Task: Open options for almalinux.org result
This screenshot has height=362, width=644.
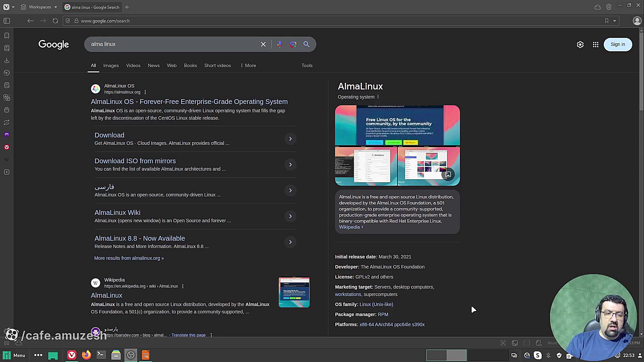Action: [x=145, y=92]
